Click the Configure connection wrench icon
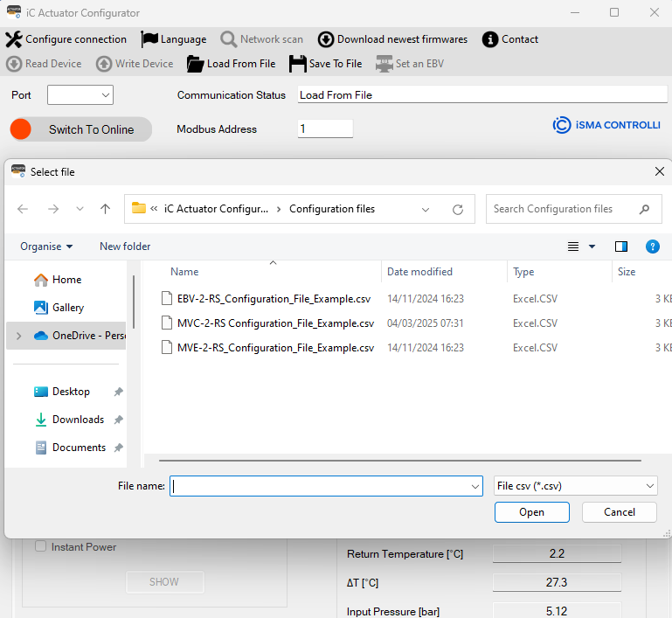This screenshot has width=672, height=618. [14, 39]
